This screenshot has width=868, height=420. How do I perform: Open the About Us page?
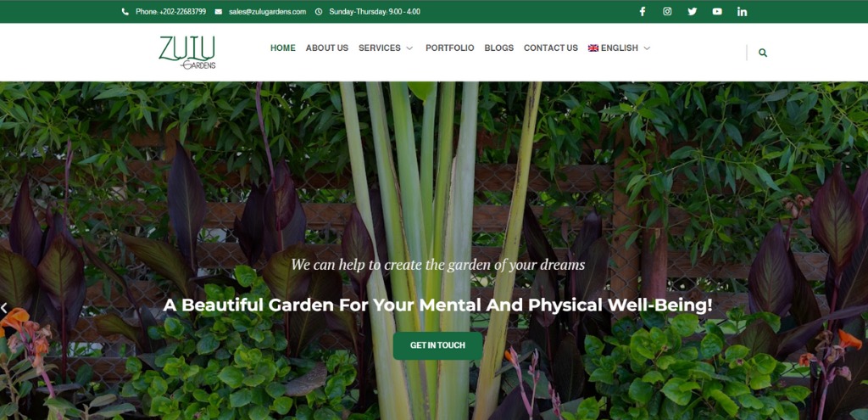pos(327,48)
